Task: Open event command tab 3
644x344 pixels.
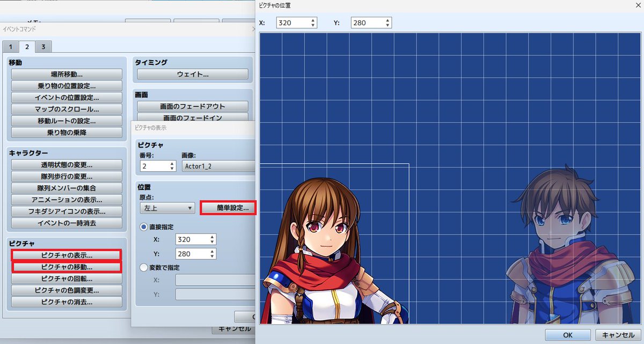Action: pos(43,47)
